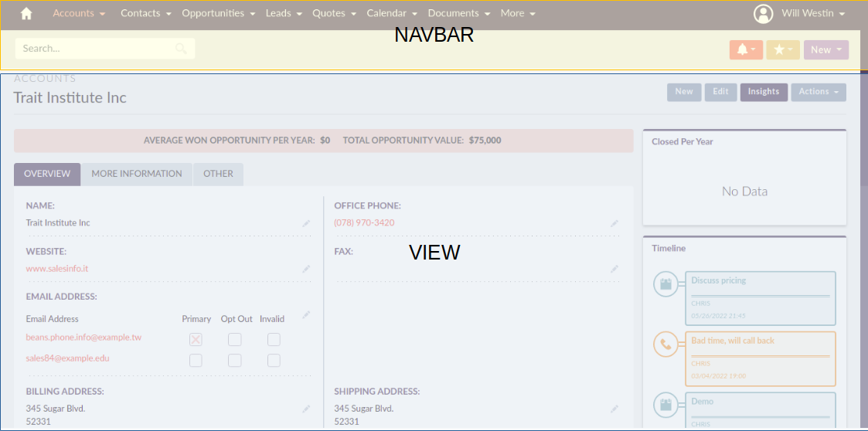Open the notifications bell button
The width and height of the screenshot is (868, 431).
tap(746, 49)
